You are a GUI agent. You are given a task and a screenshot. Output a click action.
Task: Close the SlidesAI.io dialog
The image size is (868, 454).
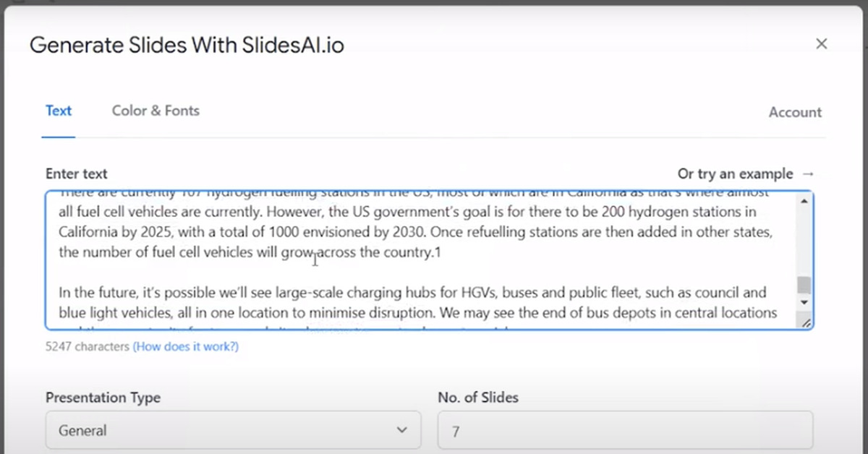(821, 44)
